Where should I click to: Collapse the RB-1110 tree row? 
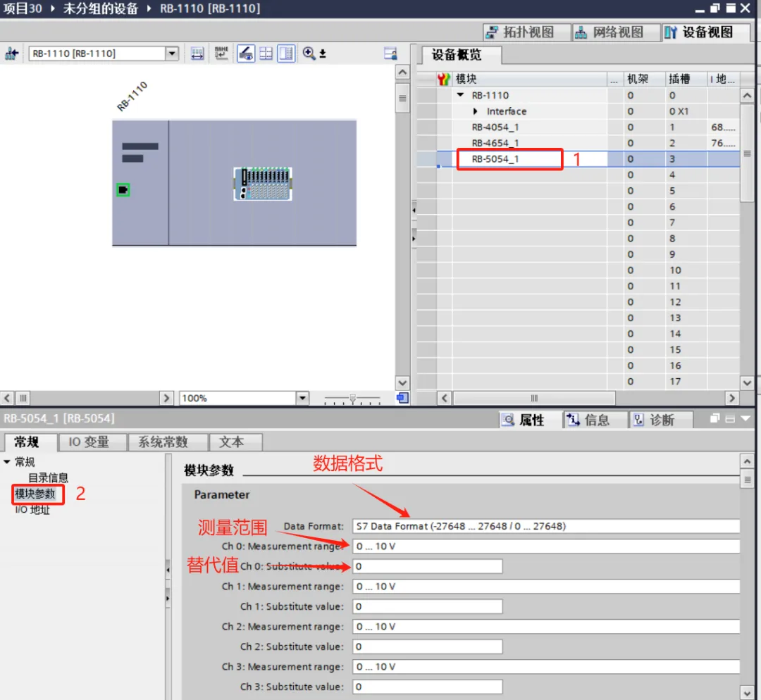[x=461, y=95]
